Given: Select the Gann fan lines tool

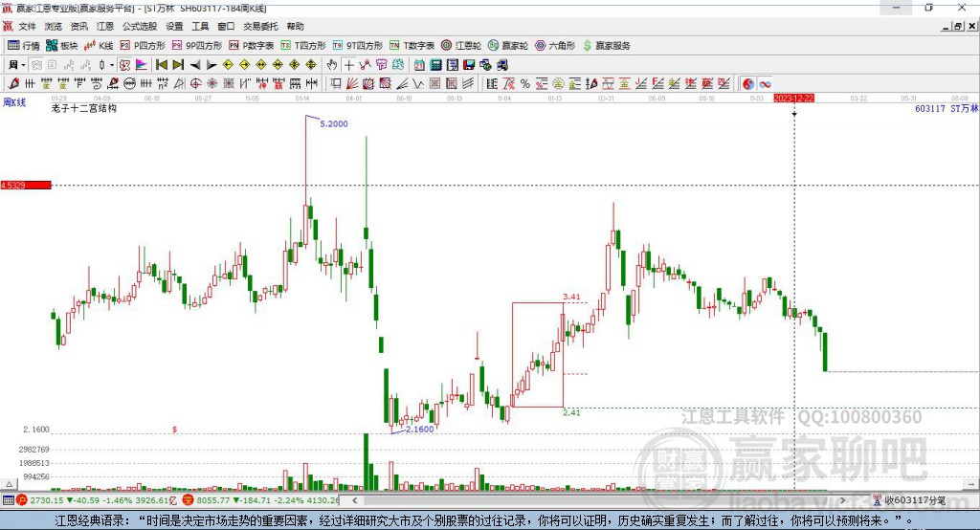Looking at the screenshot, I should pyautogui.click(x=352, y=84).
